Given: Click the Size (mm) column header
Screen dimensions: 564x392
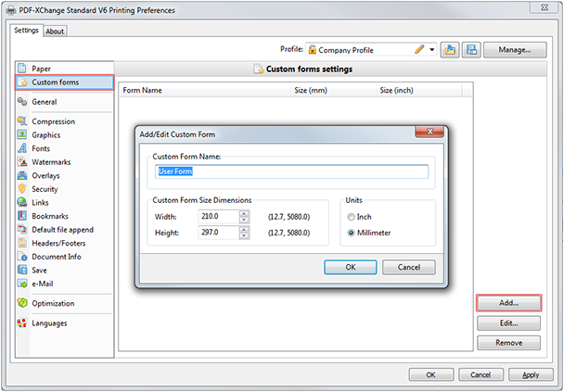Looking at the screenshot, I should (x=333, y=90).
